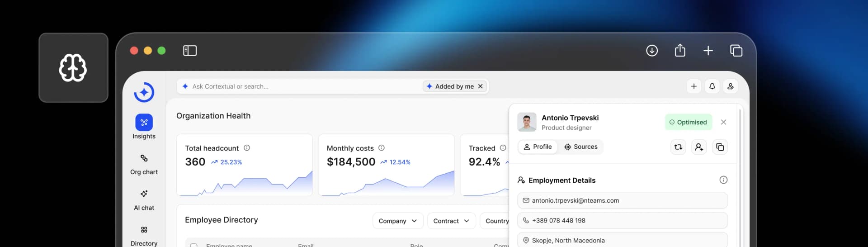
Task: Click the browser share icon
Action: [x=680, y=50]
